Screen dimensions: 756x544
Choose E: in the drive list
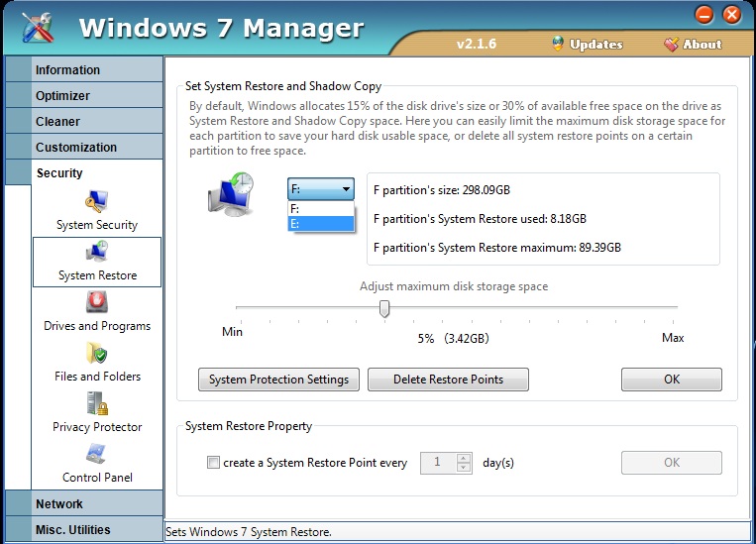321,223
